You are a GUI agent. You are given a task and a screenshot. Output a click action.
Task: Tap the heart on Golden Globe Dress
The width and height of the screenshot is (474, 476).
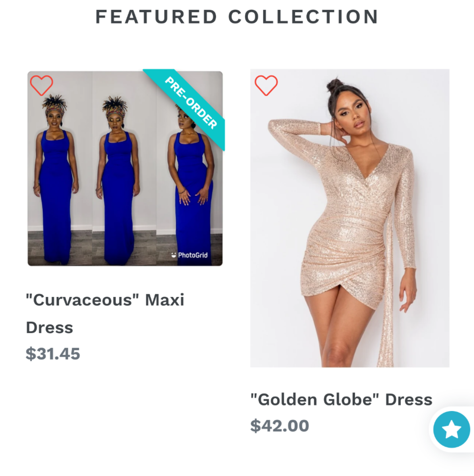pyautogui.click(x=266, y=85)
